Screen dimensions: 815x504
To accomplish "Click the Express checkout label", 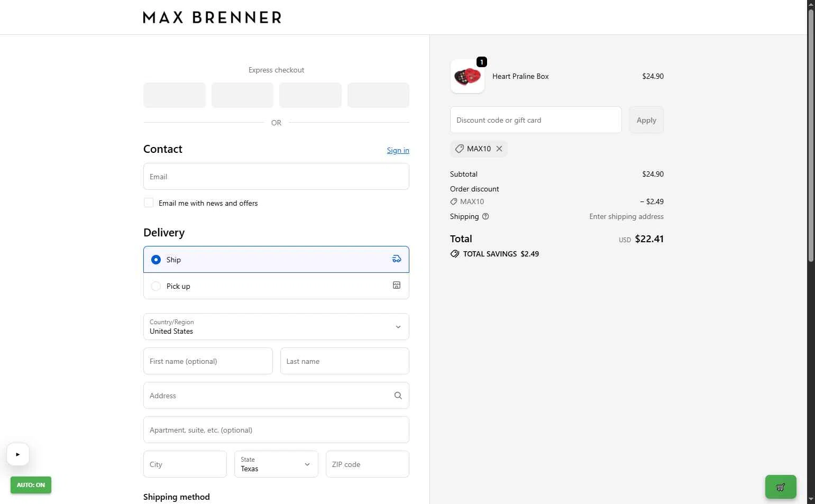I will coord(276,70).
